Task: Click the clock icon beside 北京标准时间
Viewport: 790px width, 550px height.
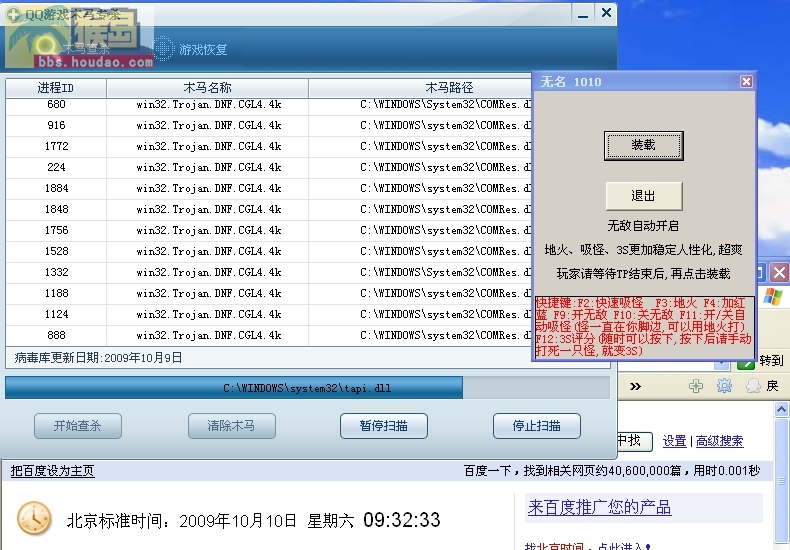Action: (x=34, y=518)
